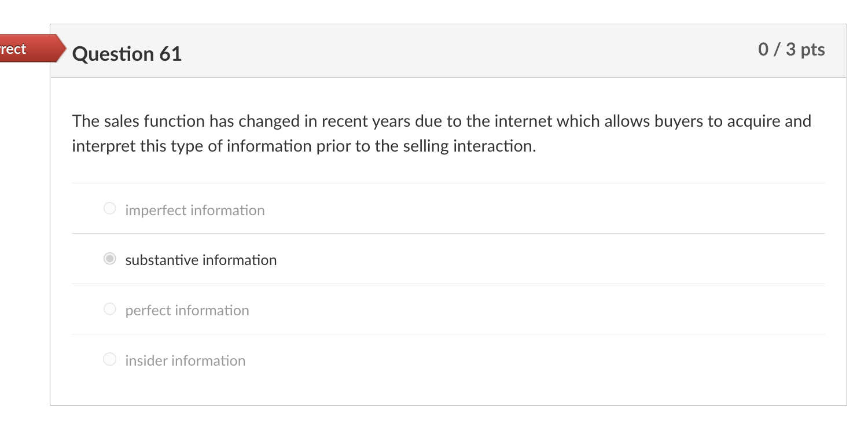
Task: Click the "perfect information" answer label
Action: [x=187, y=311]
